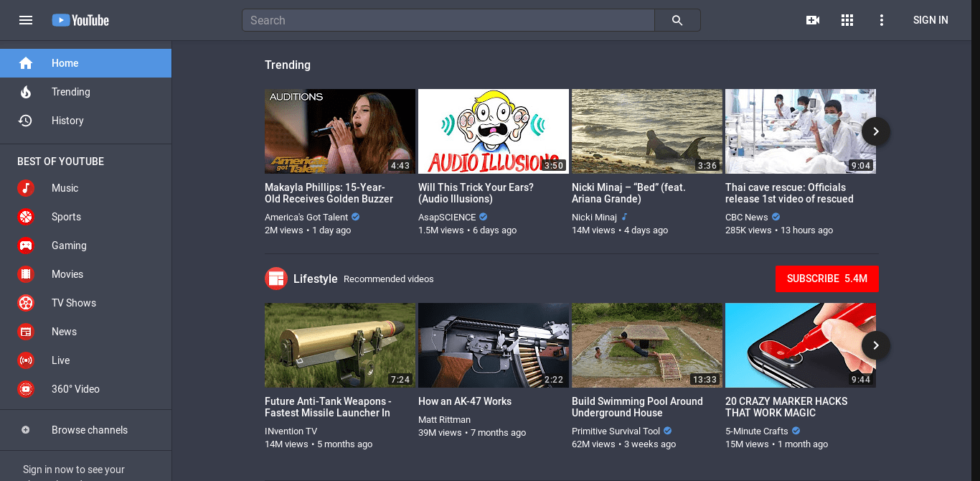The height and width of the screenshot is (481, 980).
Task: Click the SIGN IN button
Action: (x=930, y=20)
